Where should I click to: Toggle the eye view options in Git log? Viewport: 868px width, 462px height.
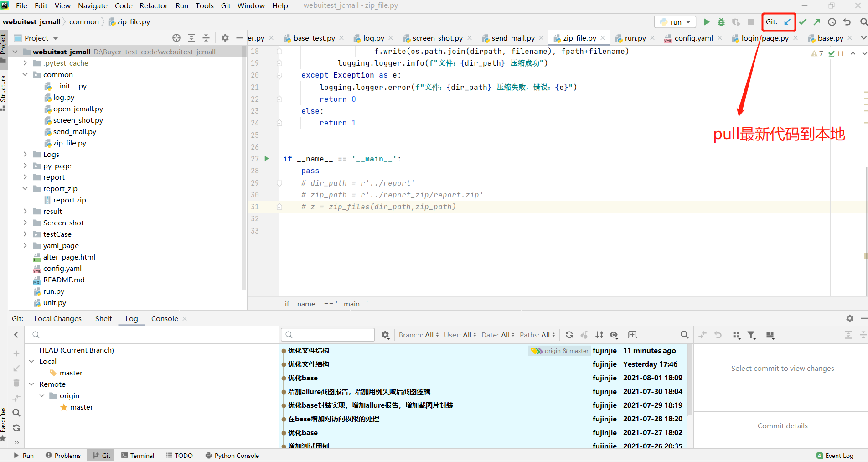pos(614,335)
